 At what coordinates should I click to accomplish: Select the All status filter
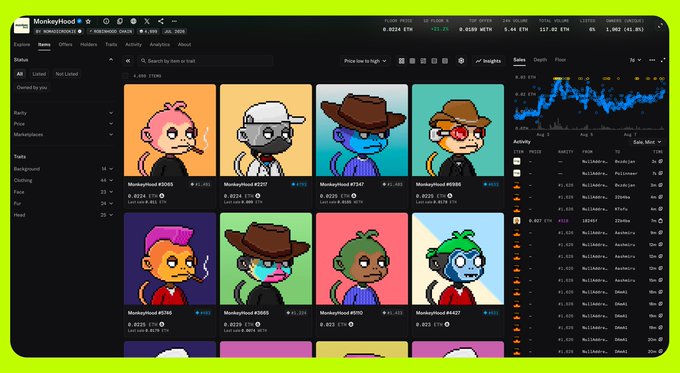(x=20, y=74)
